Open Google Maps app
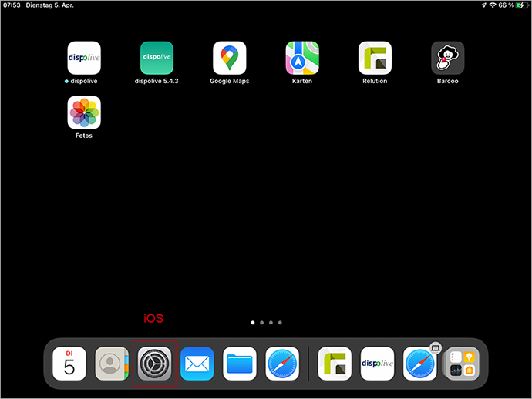 (x=229, y=58)
